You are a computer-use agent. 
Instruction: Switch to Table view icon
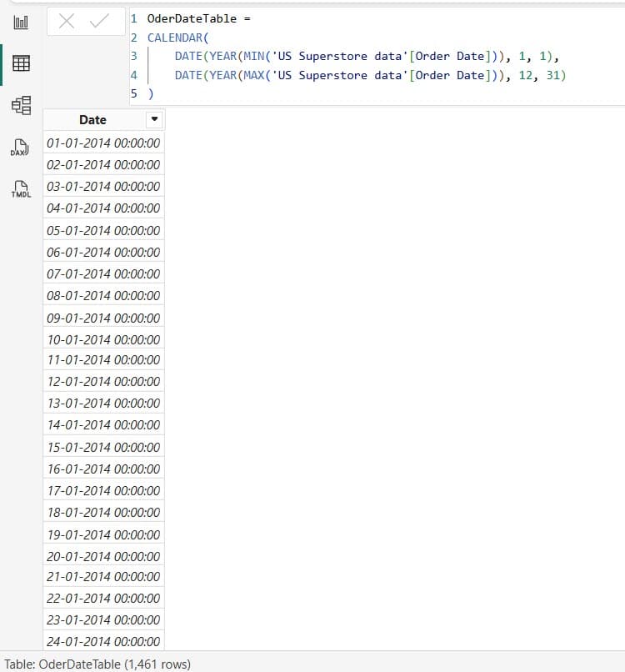[x=21, y=63]
